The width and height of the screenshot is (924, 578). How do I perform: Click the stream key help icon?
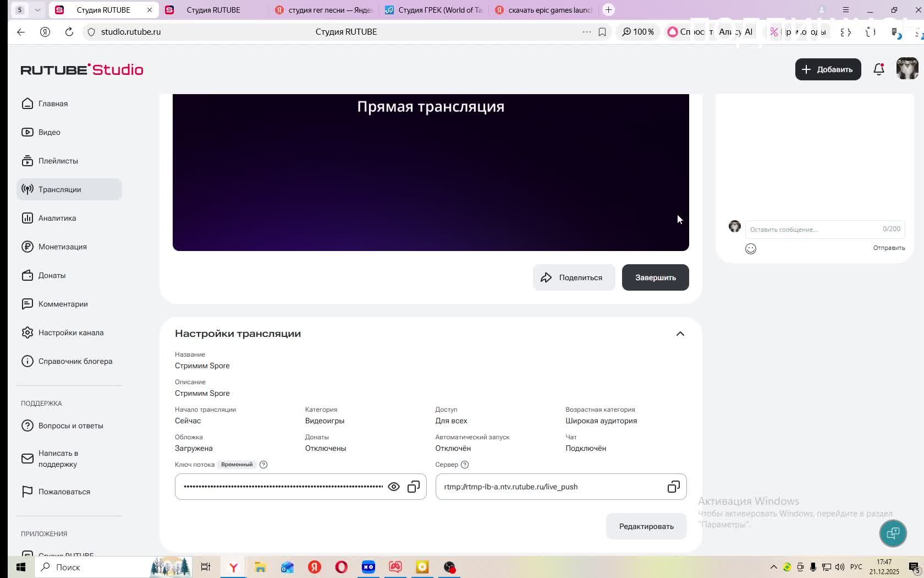(x=263, y=465)
